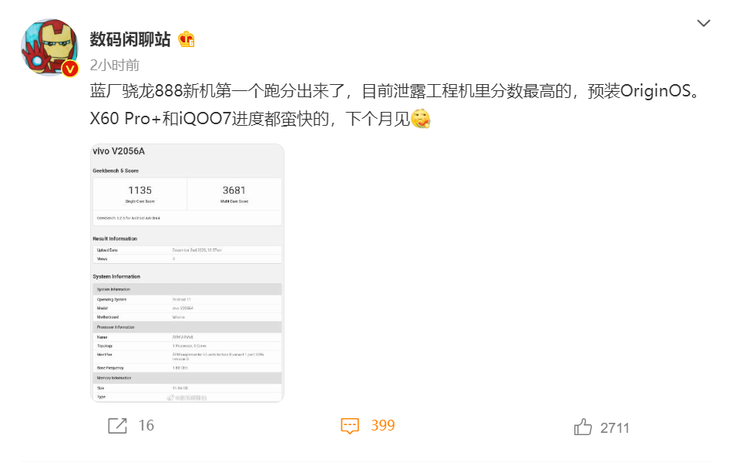Click the drooling emoji at the end of the post text
Screen dimensions: 730x466
420,119
